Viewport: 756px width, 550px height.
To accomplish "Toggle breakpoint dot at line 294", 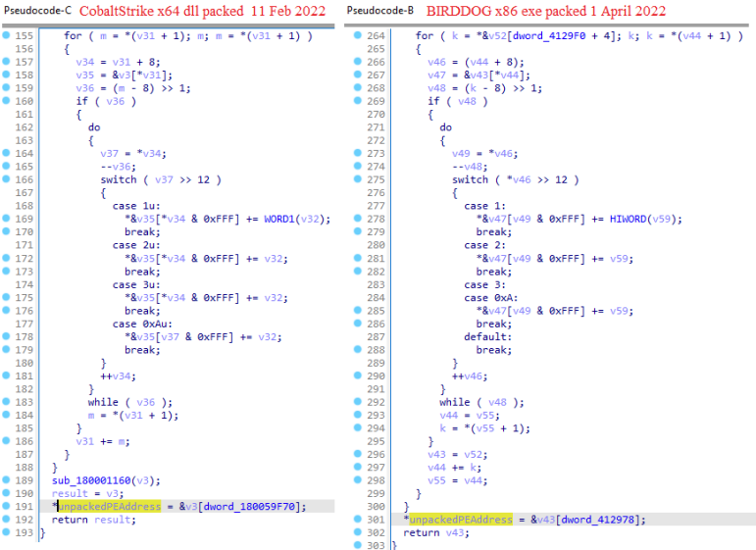I will tap(358, 427).
